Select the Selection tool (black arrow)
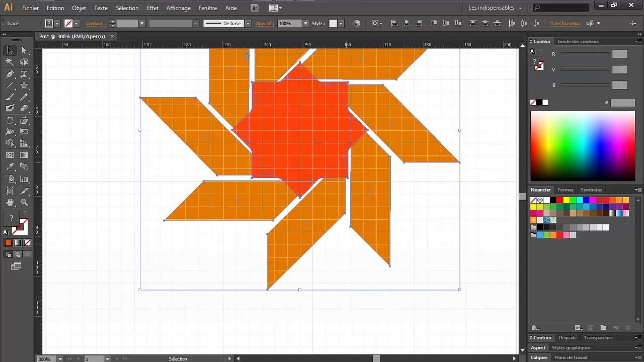The width and height of the screenshot is (644, 362). (10, 50)
